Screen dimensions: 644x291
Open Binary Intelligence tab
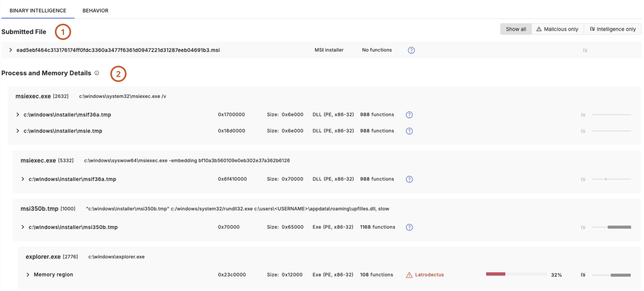pos(38,11)
